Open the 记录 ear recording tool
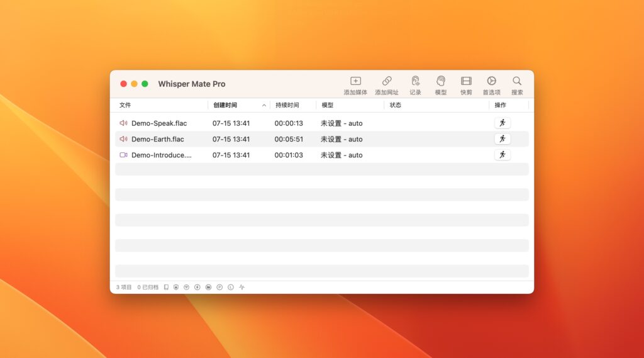The height and width of the screenshot is (358, 644). pyautogui.click(x=415, y=86)
